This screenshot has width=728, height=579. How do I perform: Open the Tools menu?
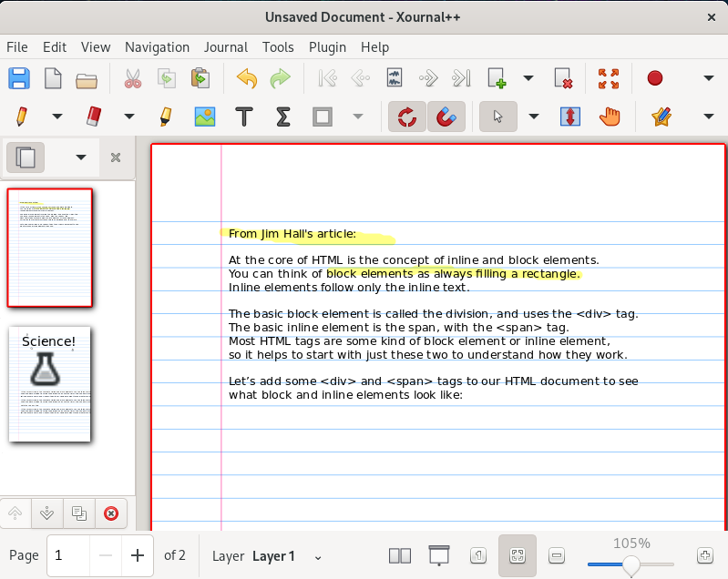pyautogui.click(x=278, y=47)
